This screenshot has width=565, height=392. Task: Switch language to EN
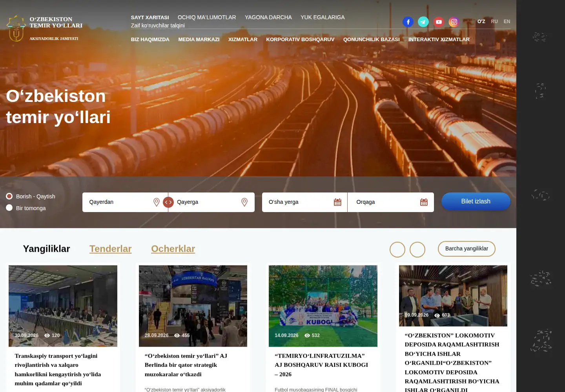(507, 22)
